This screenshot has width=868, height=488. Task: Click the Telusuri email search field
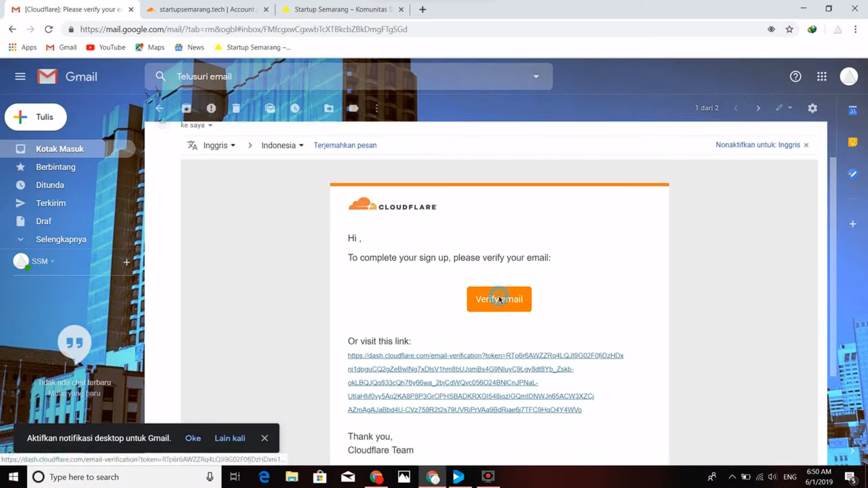click(348, 76)
